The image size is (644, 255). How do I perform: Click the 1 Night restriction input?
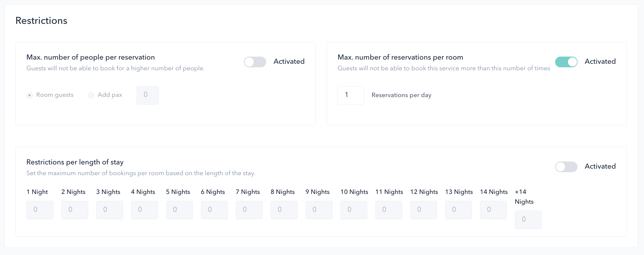coord(40,210)
